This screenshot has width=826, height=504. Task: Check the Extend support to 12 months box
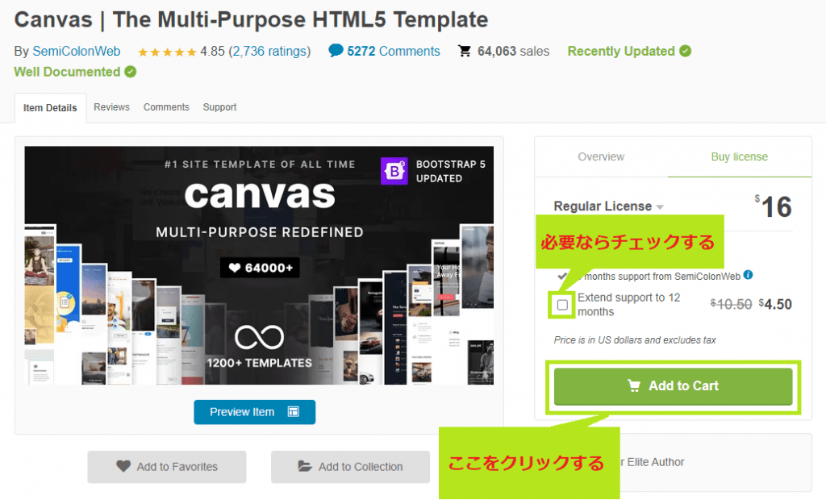(562, 304)
